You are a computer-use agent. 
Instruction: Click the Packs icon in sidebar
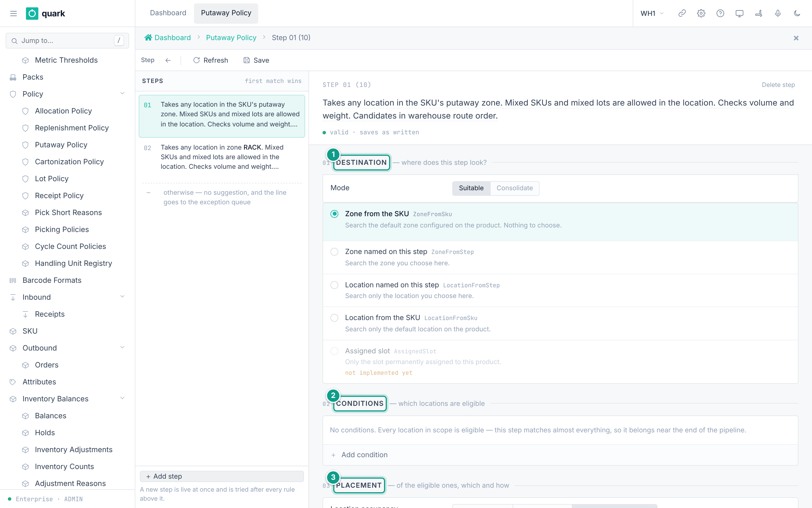click(13, 77)
